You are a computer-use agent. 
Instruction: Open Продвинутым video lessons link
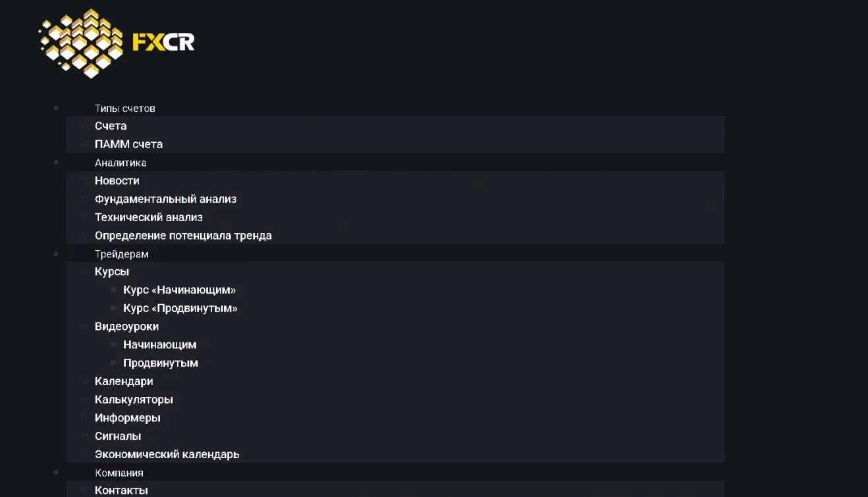pyautogui.click(x=161, y=363)
